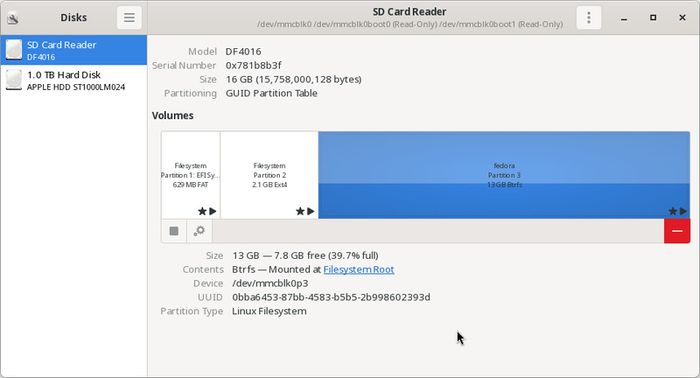
Task: Close the Disks window
Action: pyautogui.click(x=682, y=17)
